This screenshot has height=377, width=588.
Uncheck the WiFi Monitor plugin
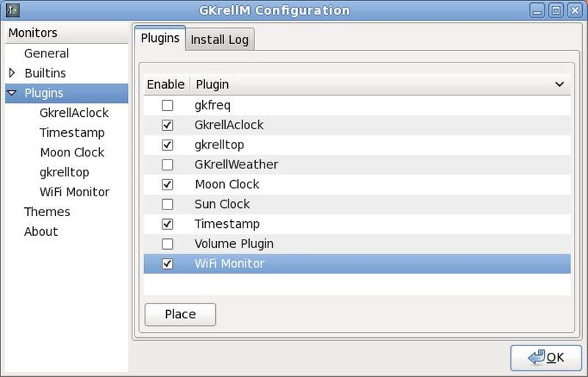(167, 264)
